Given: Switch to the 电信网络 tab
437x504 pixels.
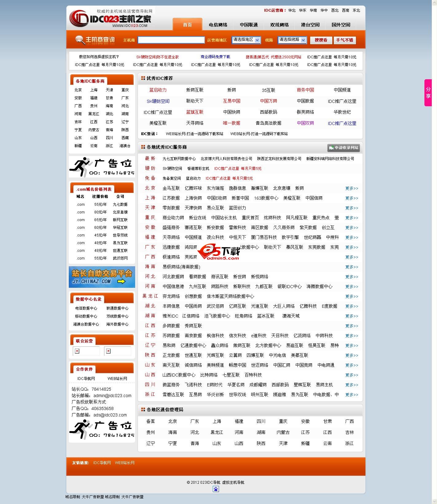Looking at the screenshot, I should pyautogui.click(x=218, y=25).
